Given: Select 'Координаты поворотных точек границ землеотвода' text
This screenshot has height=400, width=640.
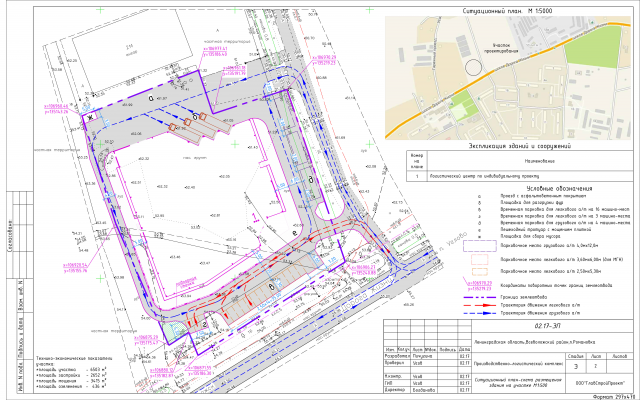Looking at the screenshot, I should (x=556, y=285).
